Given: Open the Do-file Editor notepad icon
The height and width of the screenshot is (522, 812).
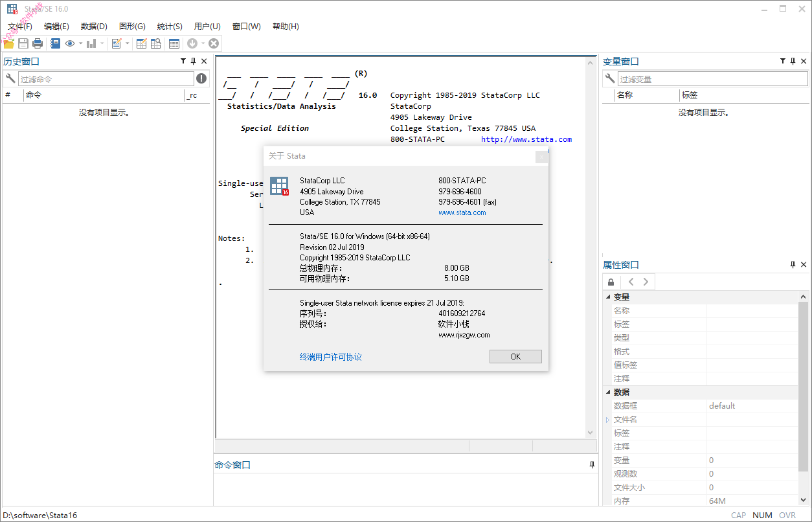Looking at the screenshot, I should pyautogui.click(x=117, y=43).
